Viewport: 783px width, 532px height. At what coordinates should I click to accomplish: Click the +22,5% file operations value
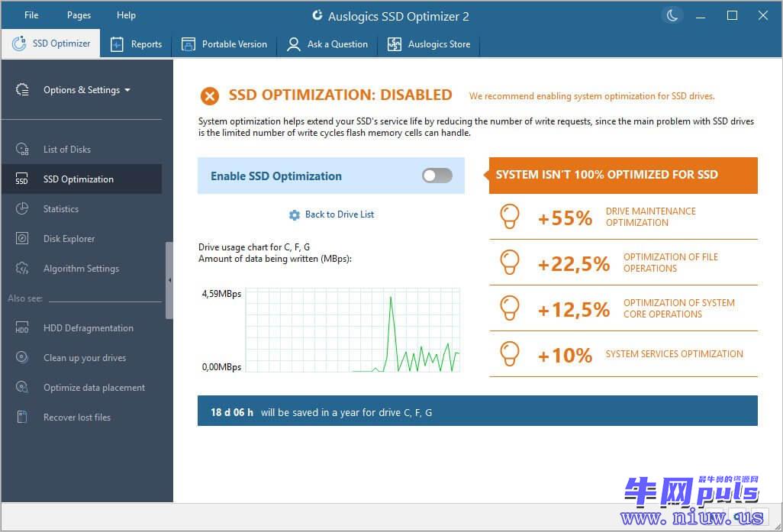573,264
